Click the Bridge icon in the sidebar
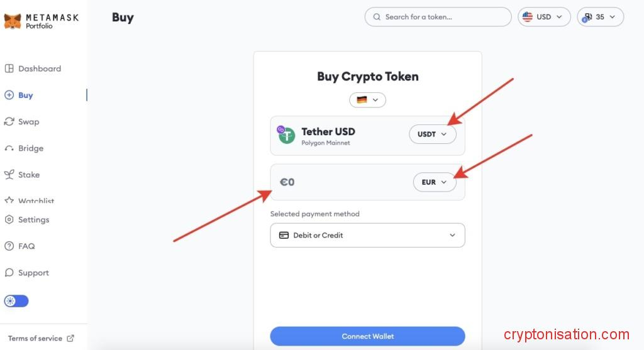This screenshot has height=350, width=644. (9, 148)
